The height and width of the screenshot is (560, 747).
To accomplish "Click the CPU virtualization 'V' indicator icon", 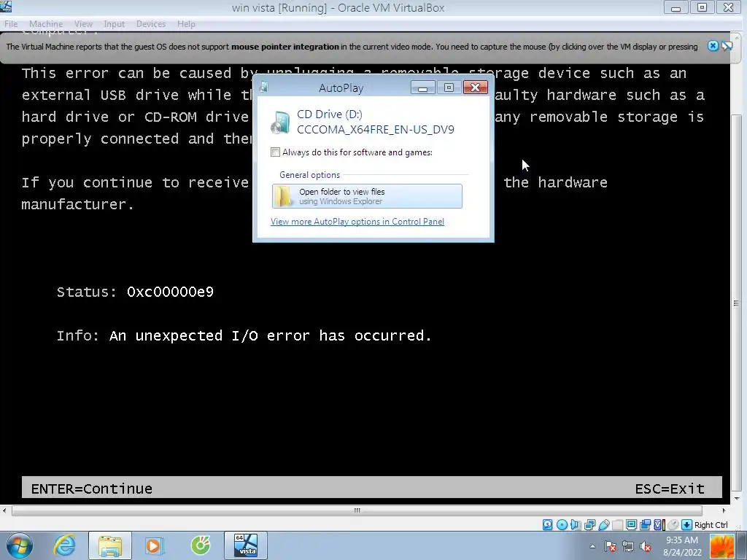I will point(658,525).
